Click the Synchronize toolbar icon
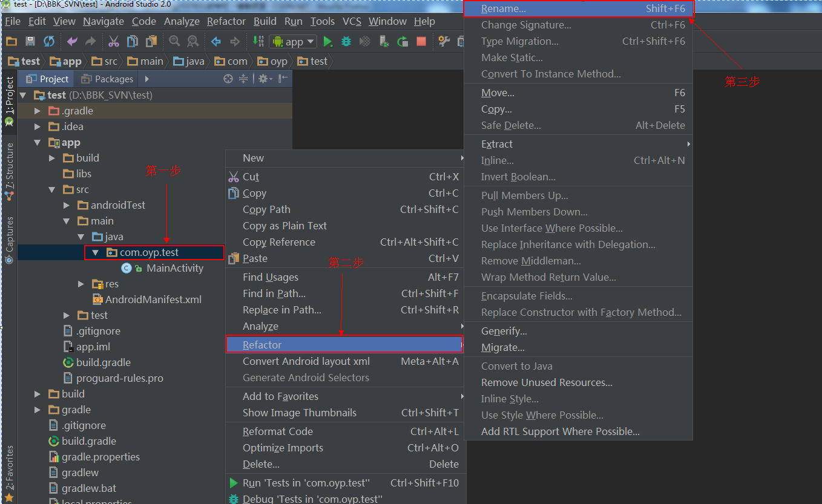Image resolution: width=822 pixels, height=504 pixels. click(x=49, y=41)
